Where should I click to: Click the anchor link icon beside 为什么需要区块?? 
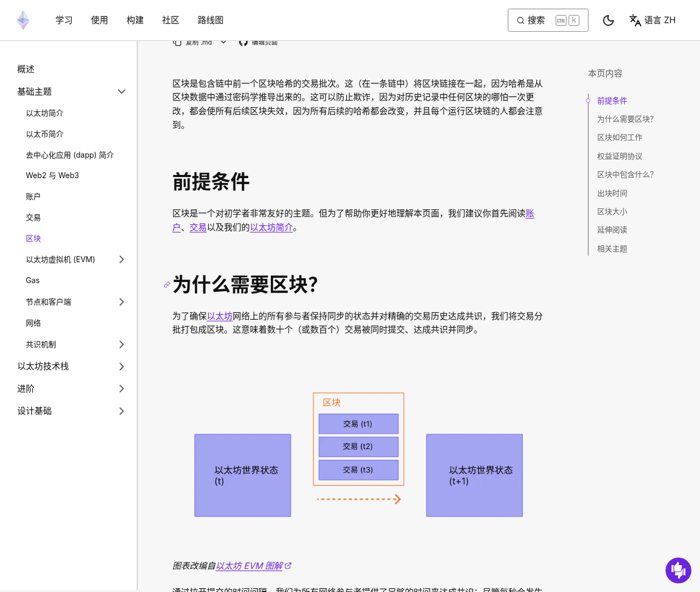point(167,285)
